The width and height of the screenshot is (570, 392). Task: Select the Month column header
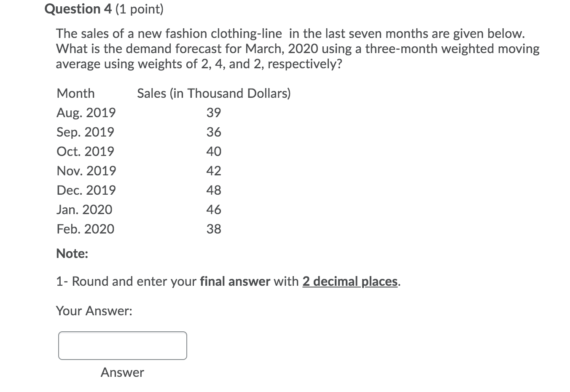pyautogui.click(x=75, y=93)
